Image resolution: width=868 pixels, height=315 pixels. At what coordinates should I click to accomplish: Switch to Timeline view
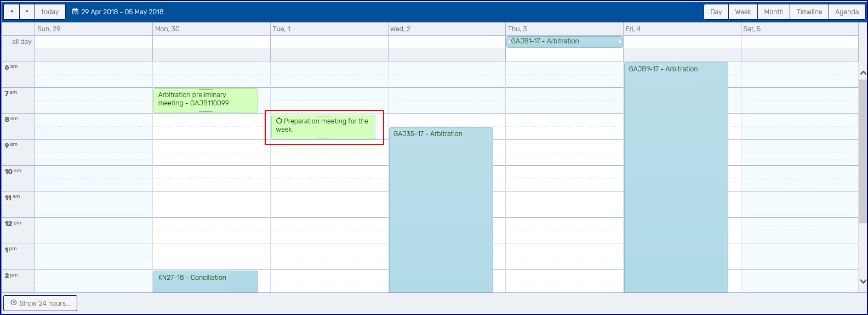click(x=809, y=12)
